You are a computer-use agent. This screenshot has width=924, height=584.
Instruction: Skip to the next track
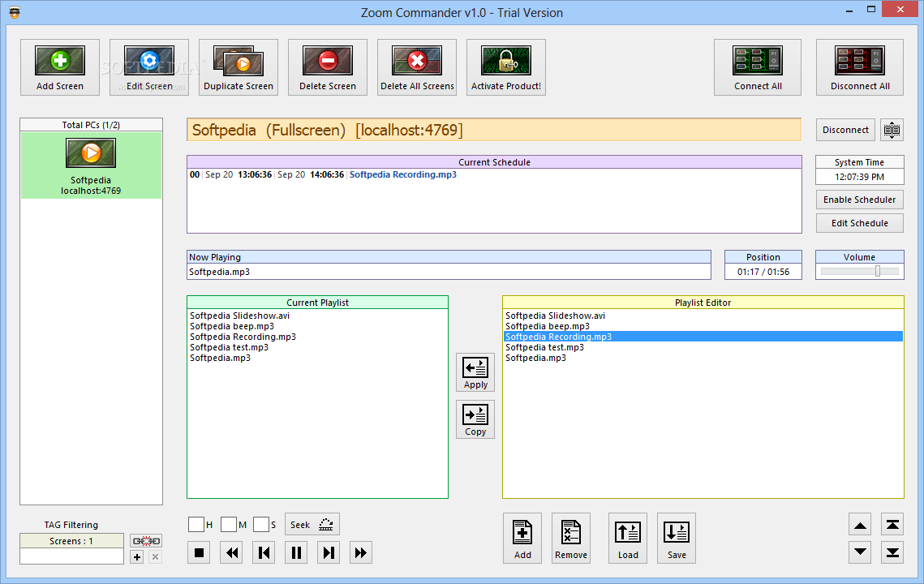(x=329, y=552)
